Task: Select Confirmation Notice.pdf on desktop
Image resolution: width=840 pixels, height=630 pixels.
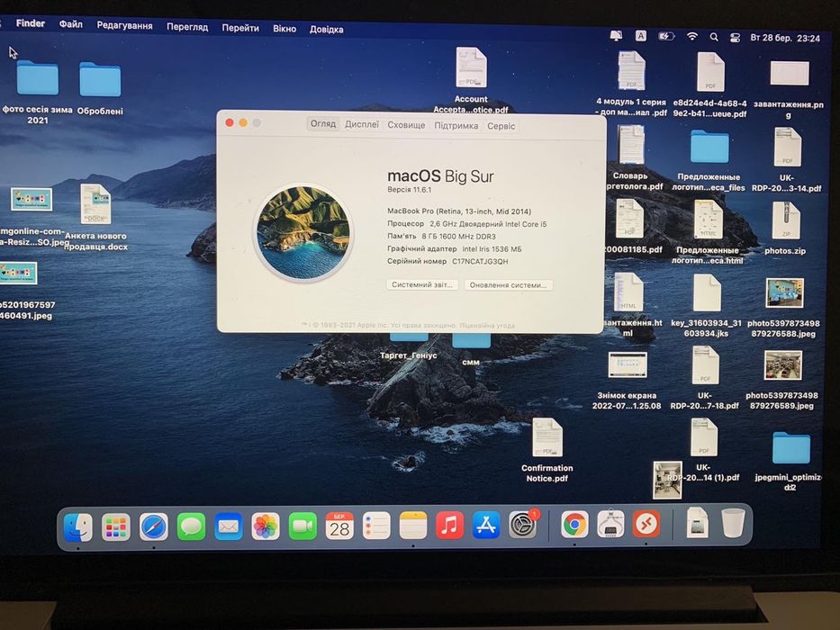Action: coord(547,437)
